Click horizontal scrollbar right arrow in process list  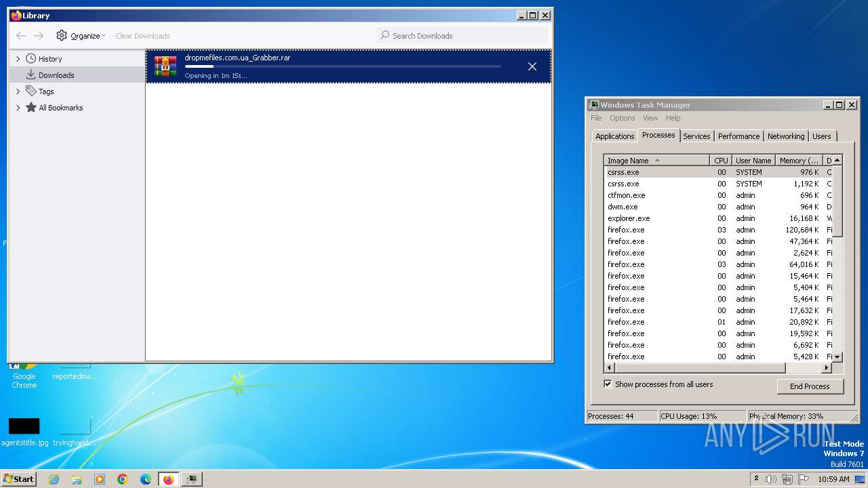tap(827, 368)
